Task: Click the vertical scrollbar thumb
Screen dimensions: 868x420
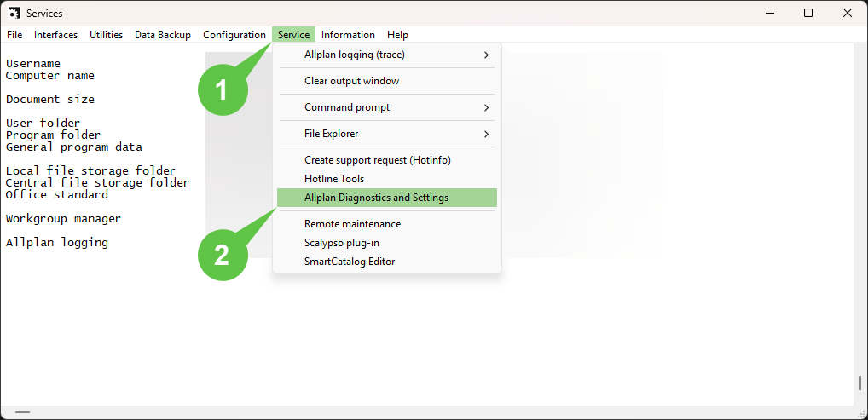Action: [860, 383]
